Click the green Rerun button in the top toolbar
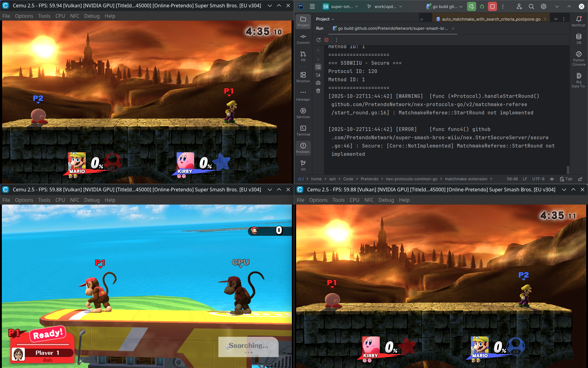The height and width of the screenshot is (368, 588). coord(472,6)
